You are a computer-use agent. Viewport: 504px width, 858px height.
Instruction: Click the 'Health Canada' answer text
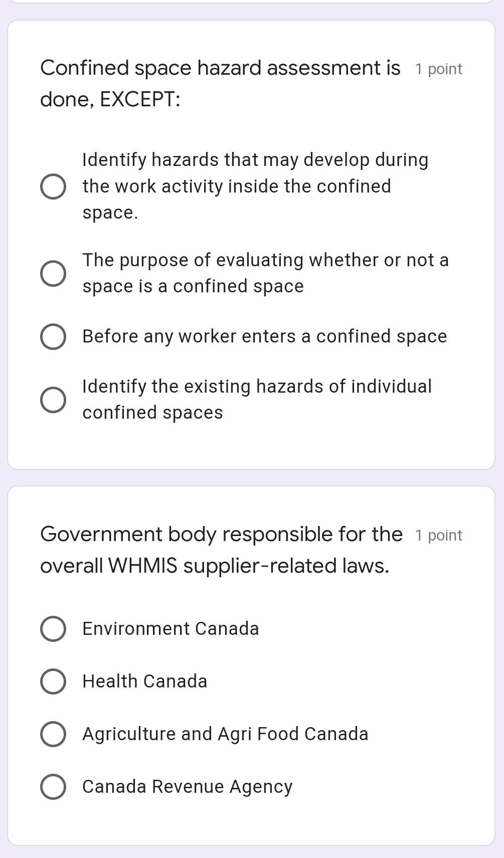[x=144, y=681]
